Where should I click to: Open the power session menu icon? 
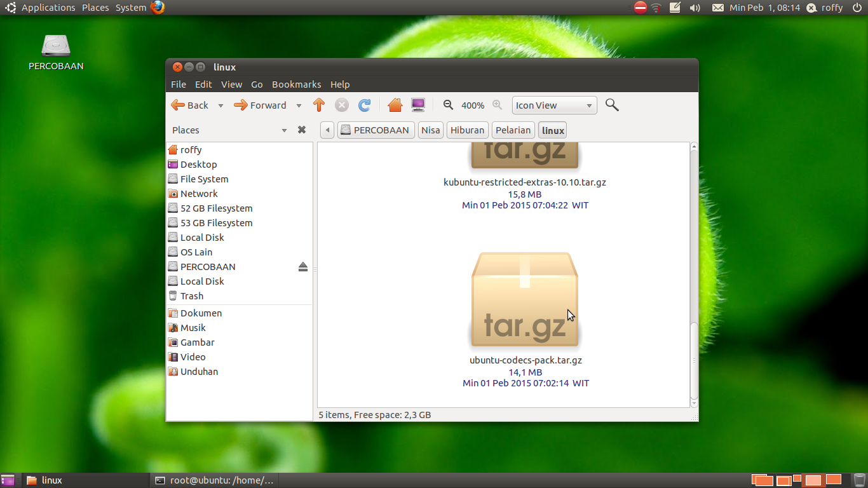(857, 8)
